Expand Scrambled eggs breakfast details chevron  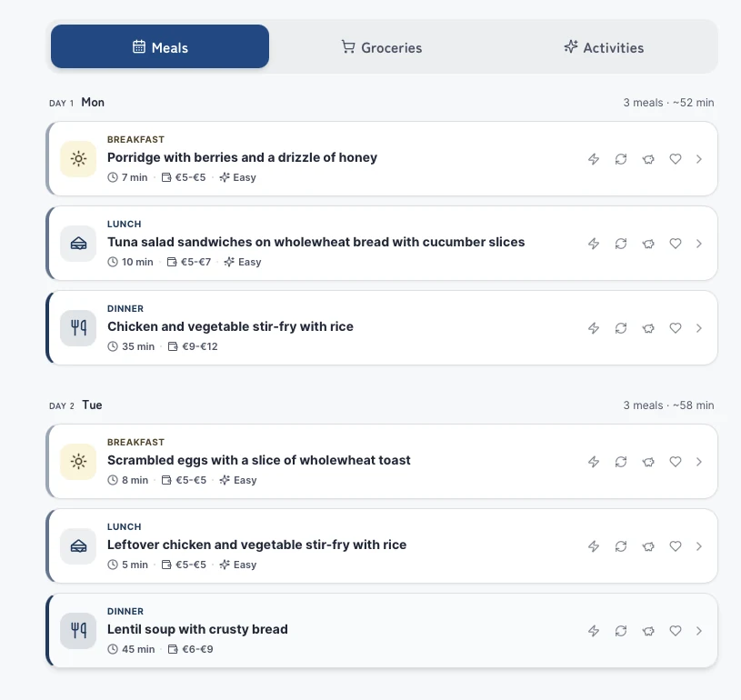pos(699,462)
